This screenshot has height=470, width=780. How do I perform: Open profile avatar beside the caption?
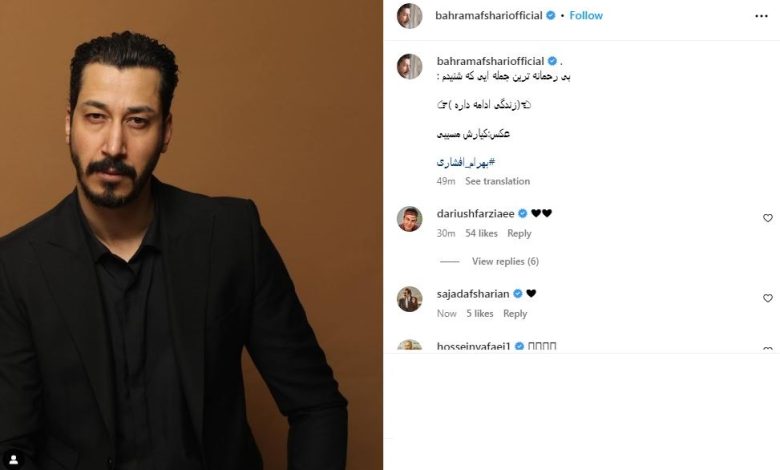(x=409, y=67)
